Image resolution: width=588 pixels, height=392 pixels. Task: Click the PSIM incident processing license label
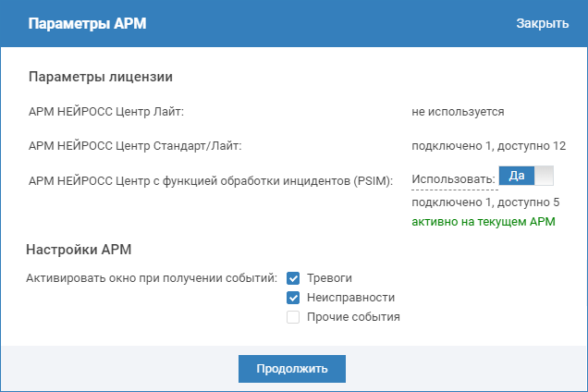(212, 179)
